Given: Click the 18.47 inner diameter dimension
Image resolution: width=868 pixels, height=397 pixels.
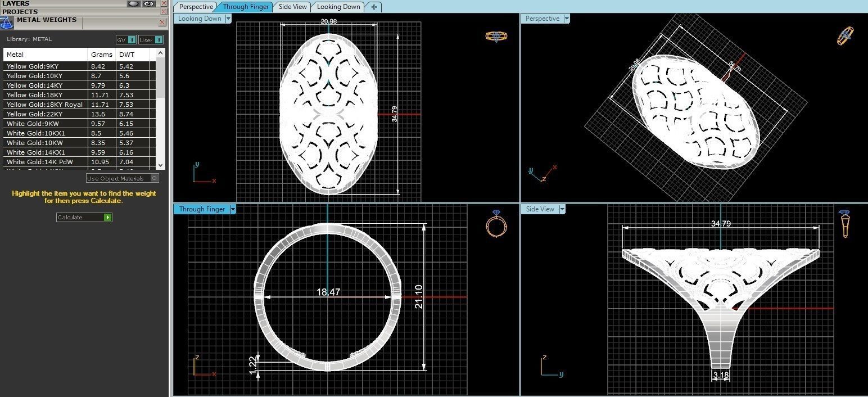Looking at the screenshot, I should coord(328,292).
